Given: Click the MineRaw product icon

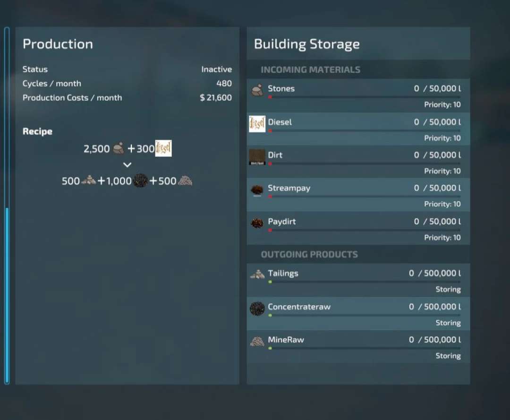Looking at the screenshot, I should [x=257, y=341].
